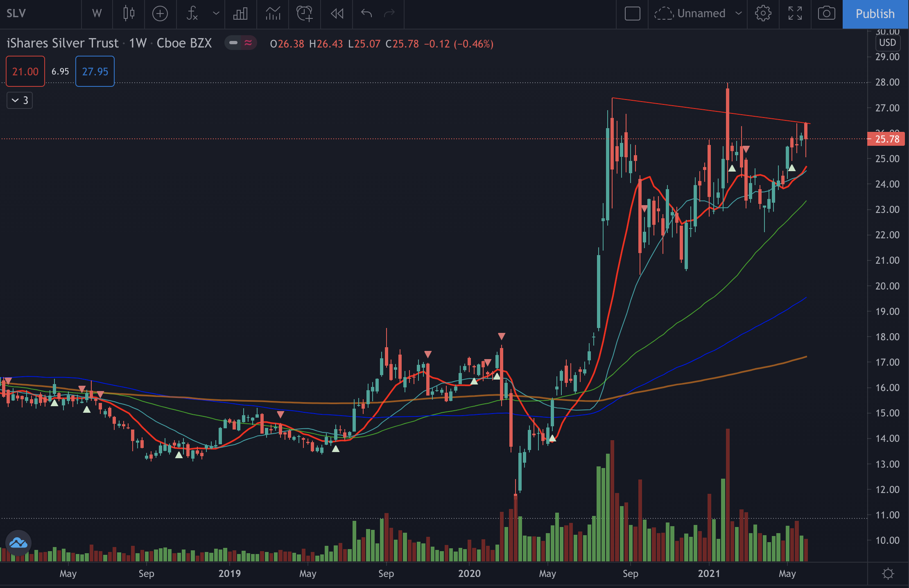Screen dimensions: 909x588
Task: Open the financials bar chart icon
Action: (240, 14)
